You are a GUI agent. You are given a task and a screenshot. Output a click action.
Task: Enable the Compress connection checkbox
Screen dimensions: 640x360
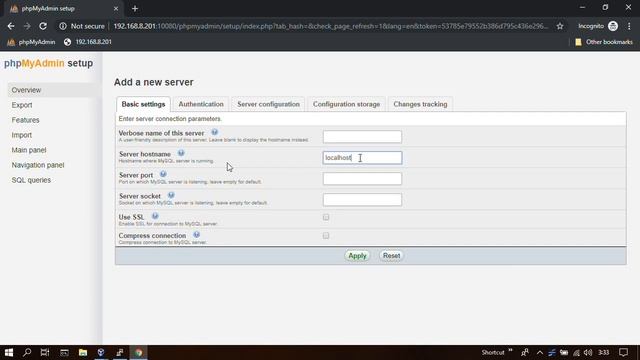tap(326, 236)
